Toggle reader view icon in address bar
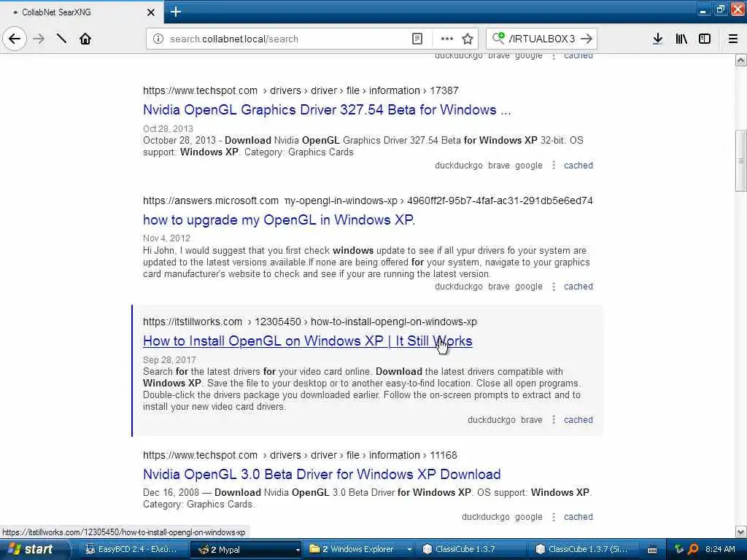747x560 pixels. pyautogui.click(x=417, y=39)
